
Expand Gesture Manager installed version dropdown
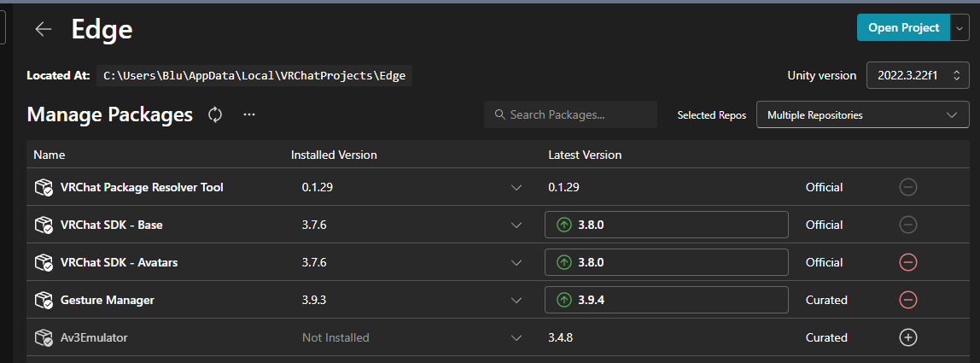(x=516, y=300)
